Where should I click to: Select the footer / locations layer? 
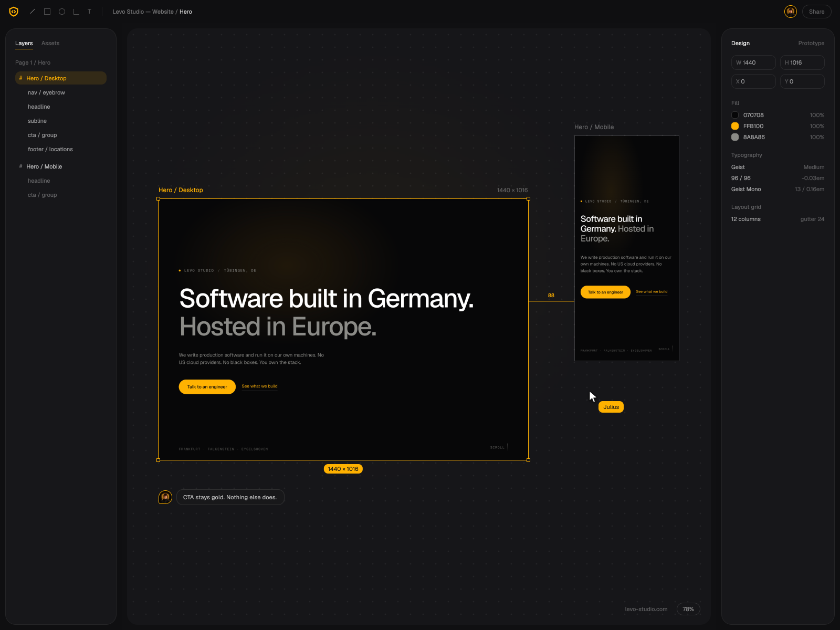tap(61, 149)
